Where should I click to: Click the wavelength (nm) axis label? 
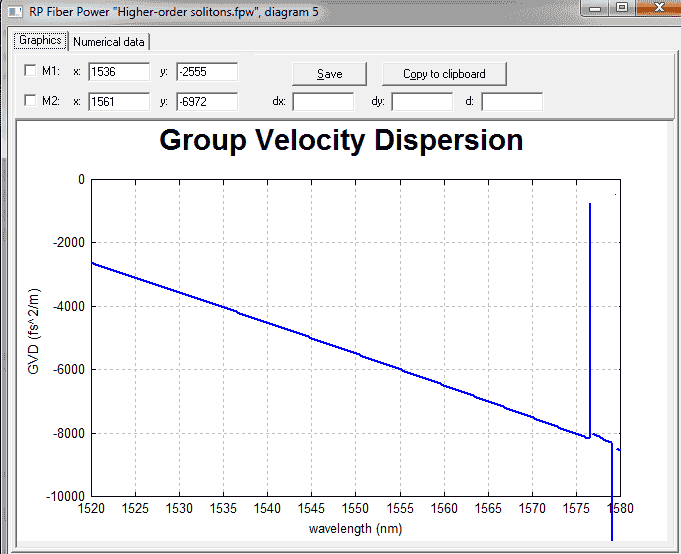tap(355, 529)
